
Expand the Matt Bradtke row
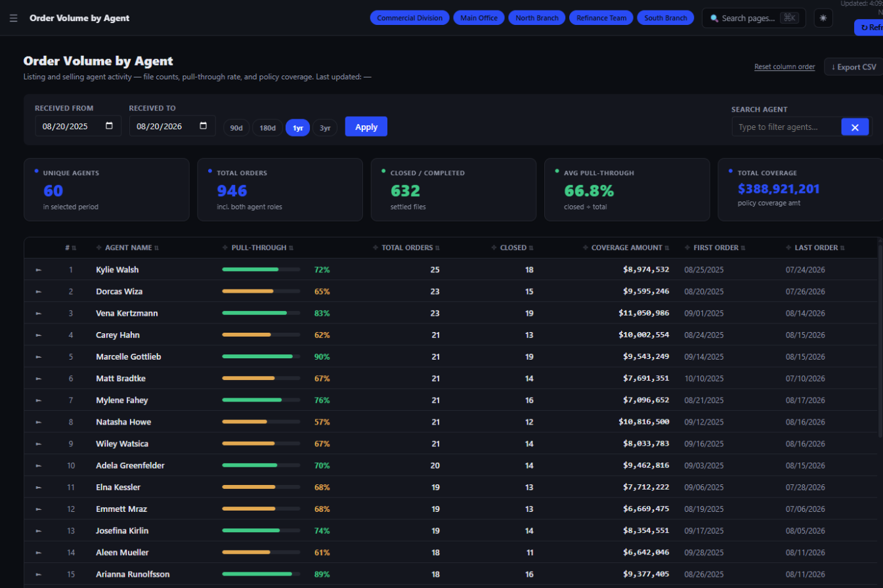[38, 379]
